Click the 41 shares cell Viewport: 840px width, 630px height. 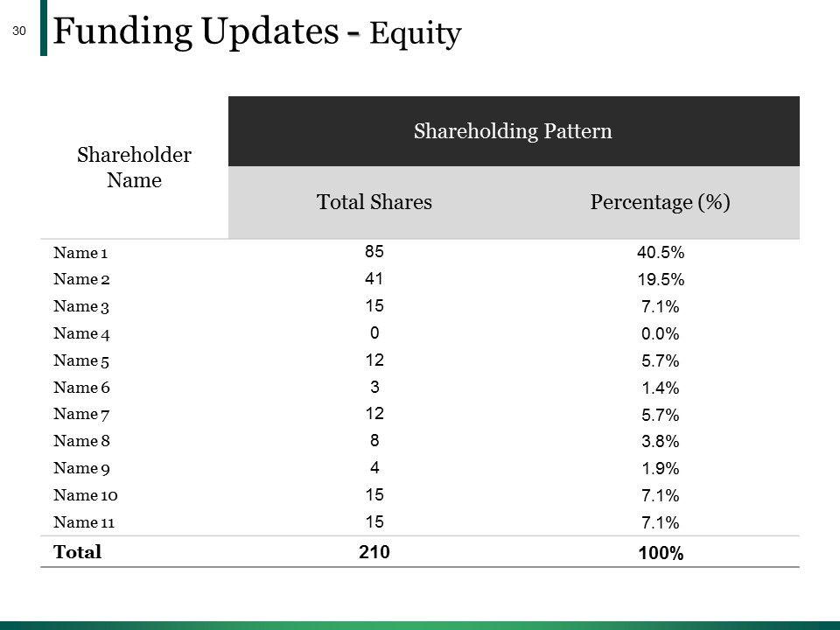(374, 280)
